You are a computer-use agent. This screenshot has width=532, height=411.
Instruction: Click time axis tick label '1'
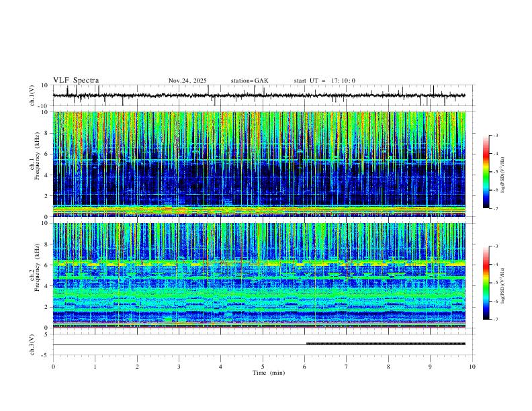pyautogui.click(x=95, y=367)
